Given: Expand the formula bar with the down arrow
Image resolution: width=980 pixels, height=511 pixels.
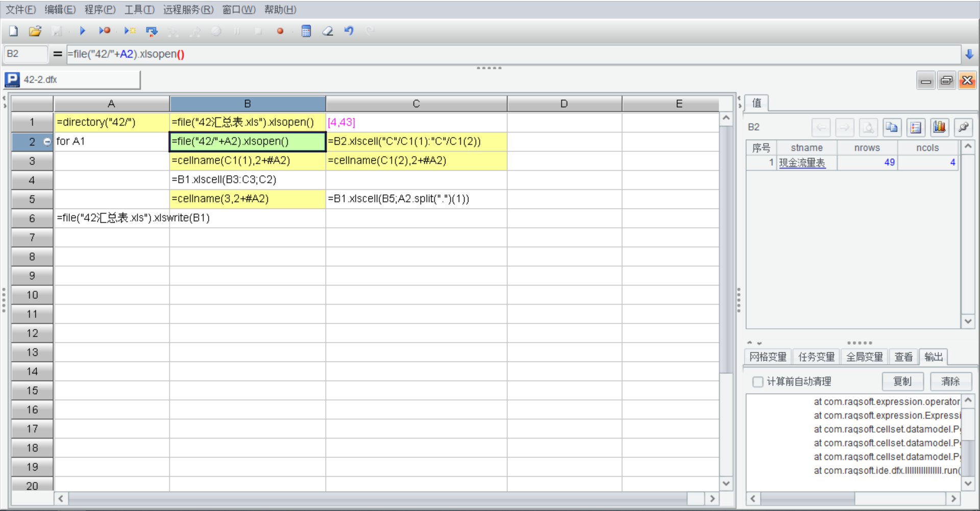Looking at the screenshot, I should coord(969,54).
